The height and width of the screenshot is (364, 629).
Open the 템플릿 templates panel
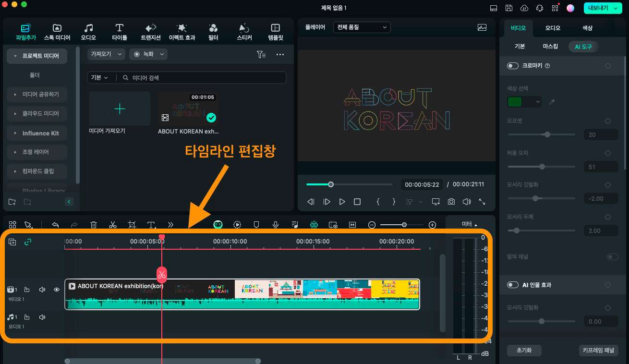click(276, 32)
